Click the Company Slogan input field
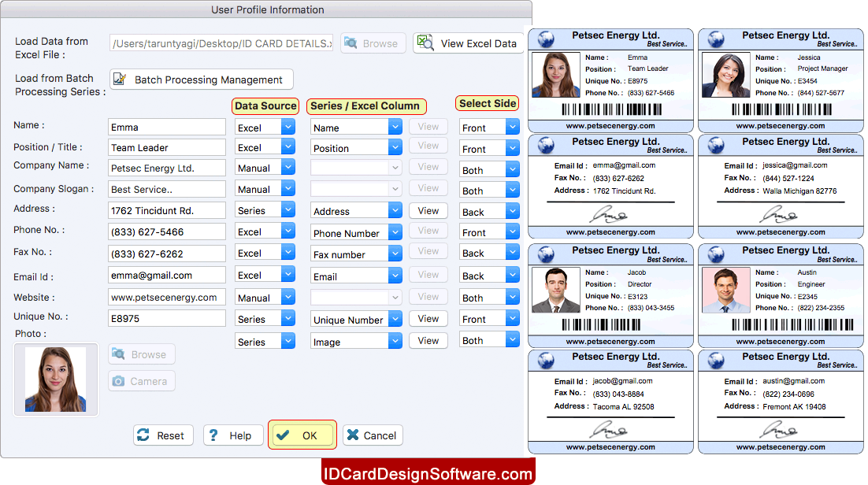This screenshot has height=485, width=868. tap(167, 189)
